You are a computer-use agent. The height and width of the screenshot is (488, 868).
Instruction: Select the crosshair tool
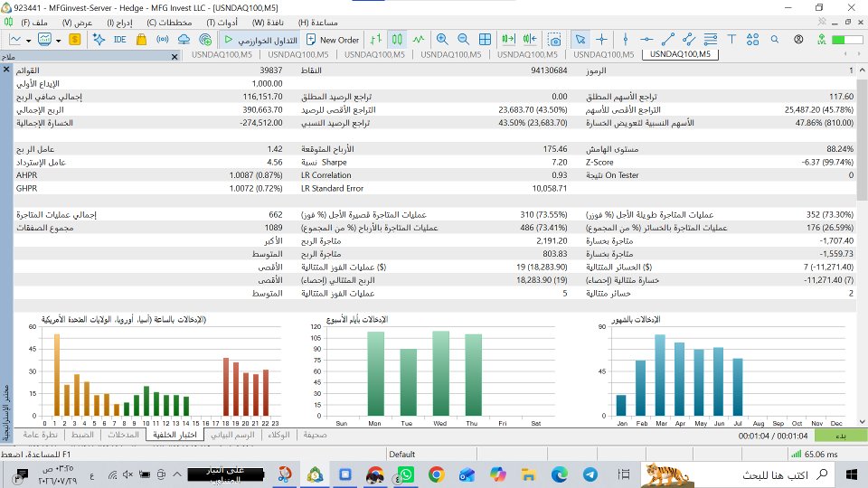click(x=602, y=39)
